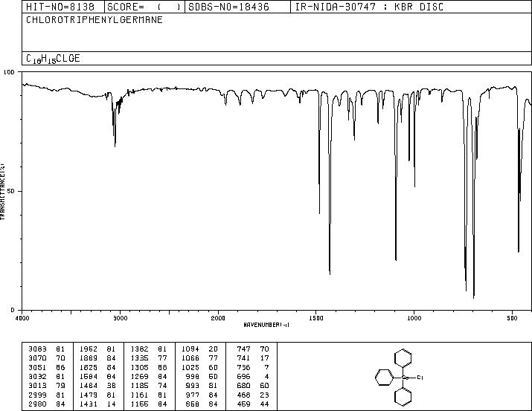Pick the 1305 peak row
Viewport: 532px width, 411px height.
coord(149,368)
